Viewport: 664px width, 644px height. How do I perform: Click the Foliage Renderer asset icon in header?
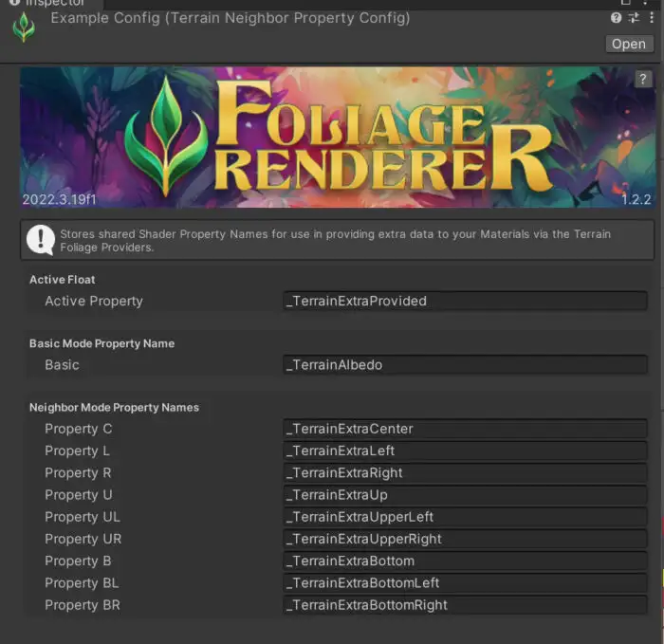pos(23,27)
